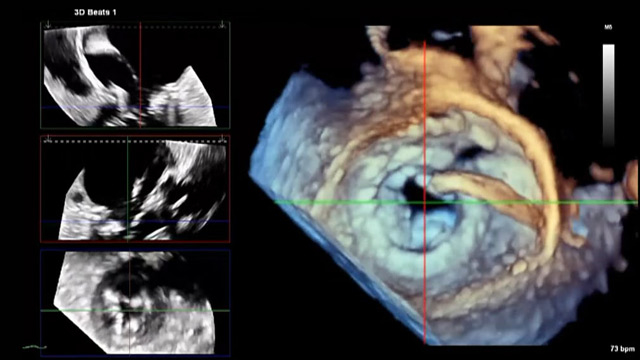Select the bottom blue-framed 2D slice view
The width and height of the screenshot is (640, 360).
click(135, 302)
